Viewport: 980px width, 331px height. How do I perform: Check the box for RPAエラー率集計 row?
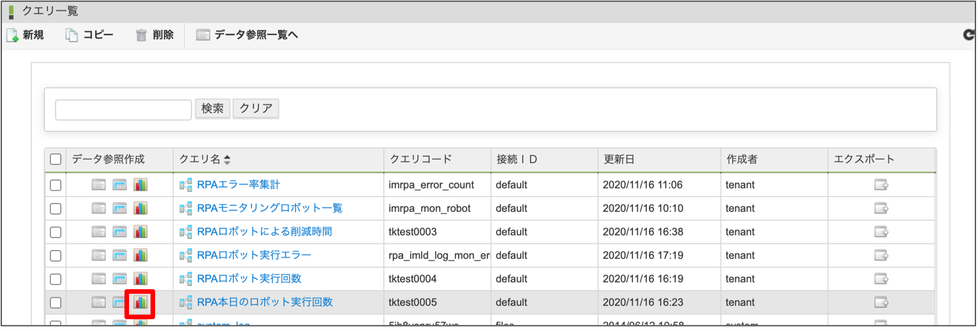pyautogui.click(x=55, y=185)
